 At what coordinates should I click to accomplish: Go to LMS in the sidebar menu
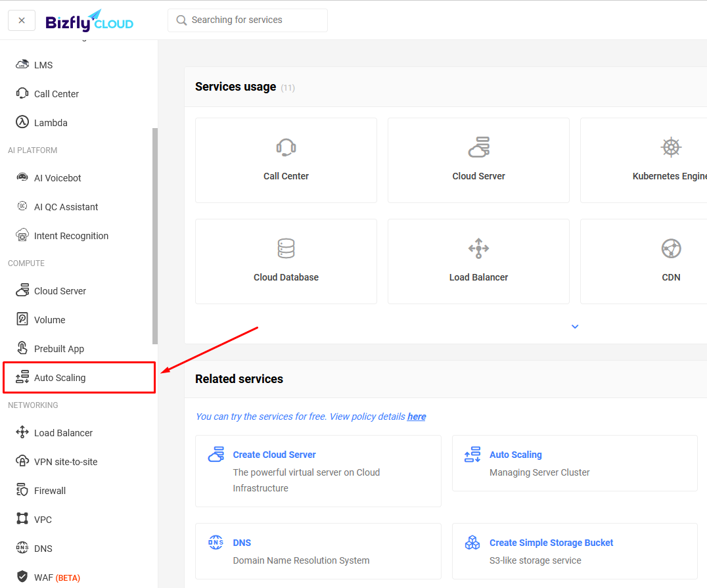coord(43,65)
